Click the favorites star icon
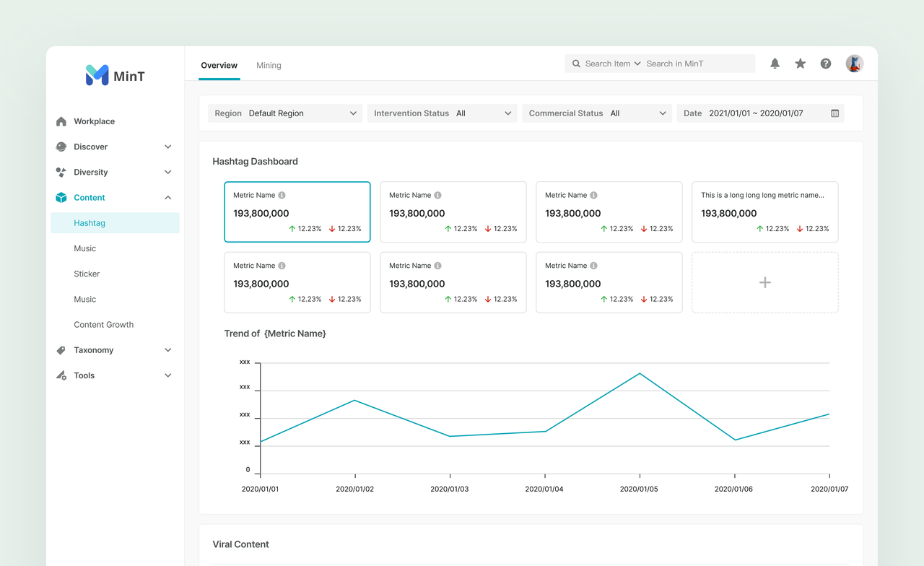The image size is (924, 566). (801, 64)
